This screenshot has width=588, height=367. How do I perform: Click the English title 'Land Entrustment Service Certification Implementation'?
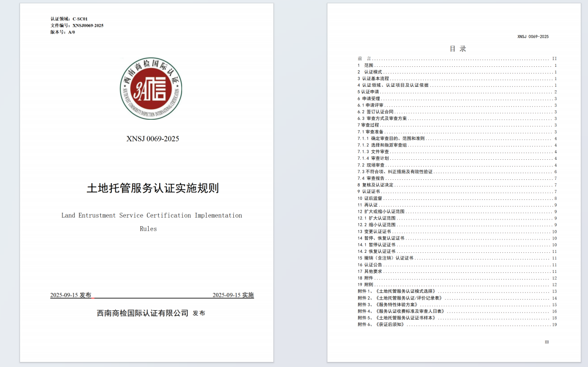pos(152,216)
